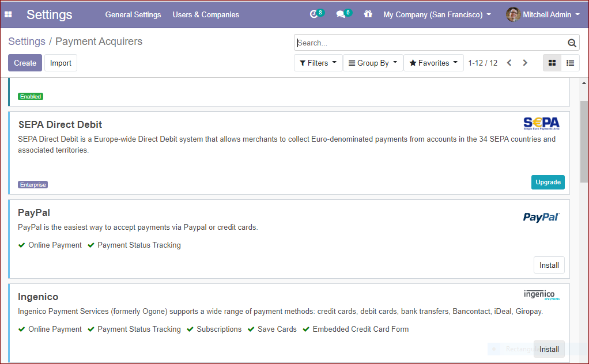Click the scrollbar up arrow

(584, 83)
